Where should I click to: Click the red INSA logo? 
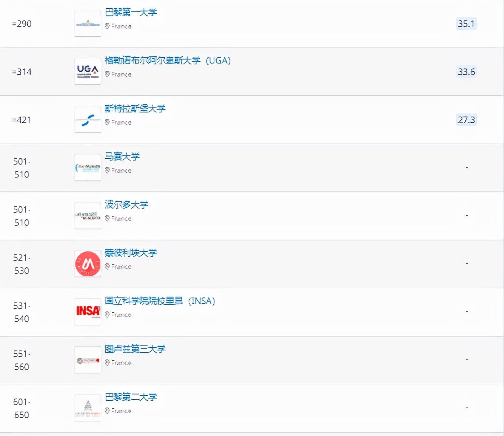click(88, 312)
